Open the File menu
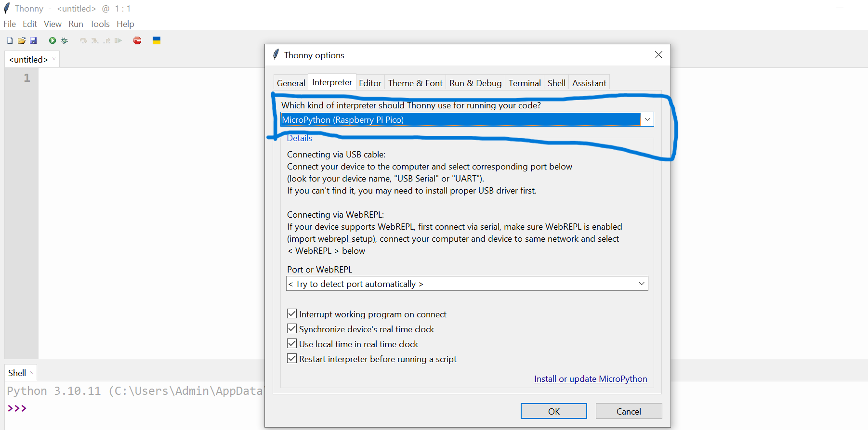 pyautogui.click(x=10, y=24)
